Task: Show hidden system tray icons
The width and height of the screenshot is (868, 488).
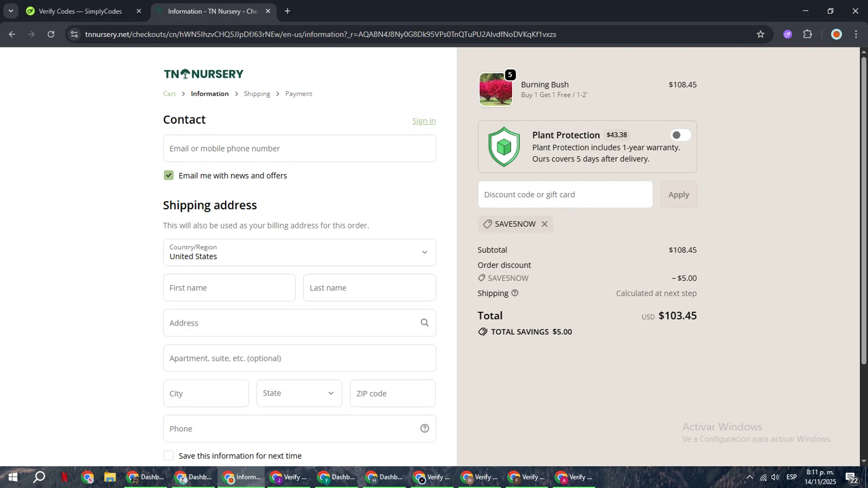Action: [749, 477]
